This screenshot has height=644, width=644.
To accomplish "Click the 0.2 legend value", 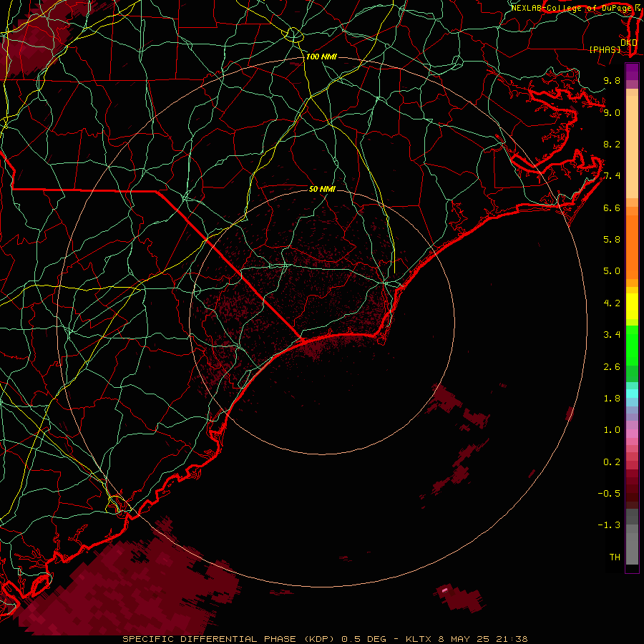I will coord(612,462).
